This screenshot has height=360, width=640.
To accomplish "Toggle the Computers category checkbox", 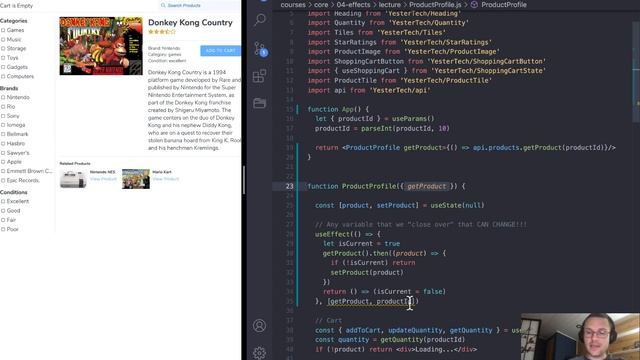I will tap(3, 76).
